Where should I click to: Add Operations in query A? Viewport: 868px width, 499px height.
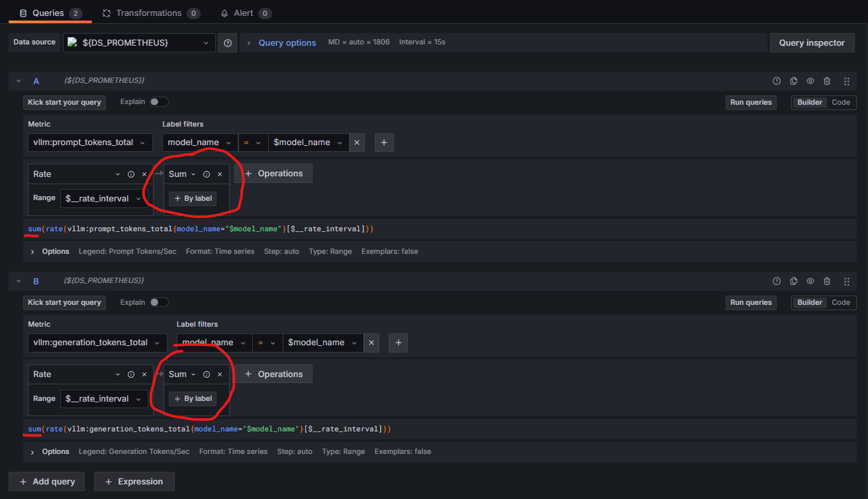point(273,174)
